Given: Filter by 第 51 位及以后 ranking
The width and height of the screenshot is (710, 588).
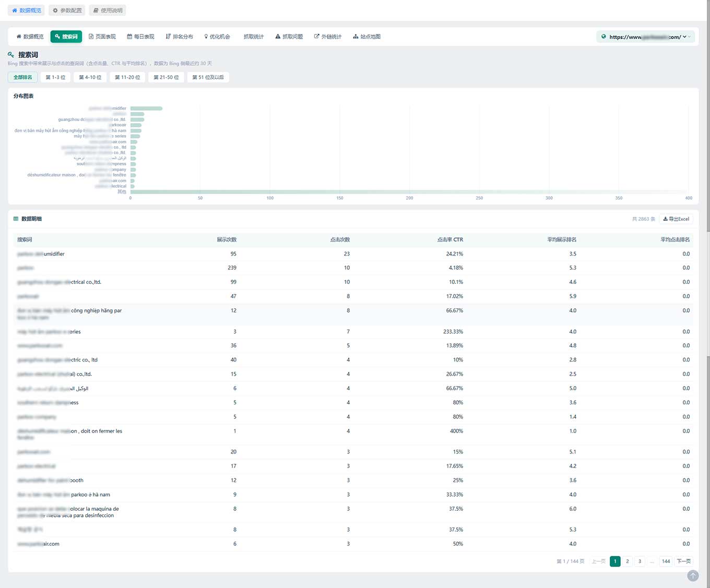Looking at the screenshot, I should pos(208,77).
